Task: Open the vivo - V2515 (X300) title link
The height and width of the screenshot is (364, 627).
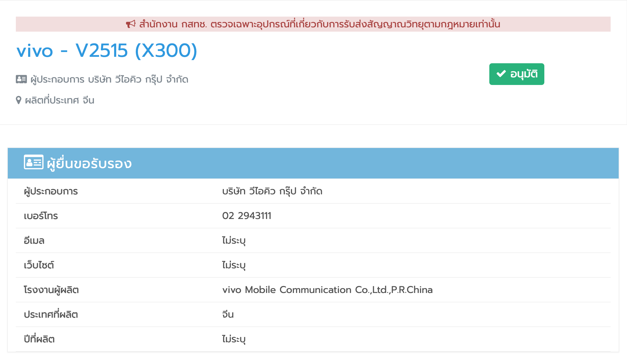Action: (107, 50)
